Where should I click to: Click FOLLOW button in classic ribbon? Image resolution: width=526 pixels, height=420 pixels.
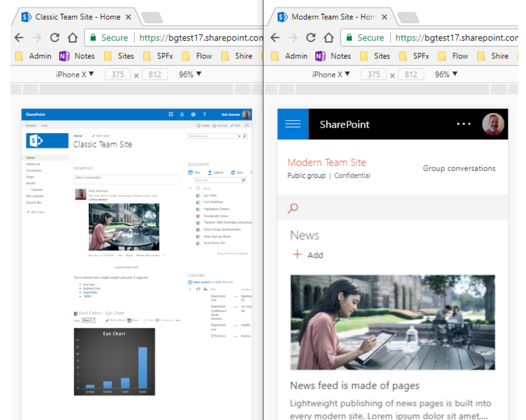coord(220,126)
